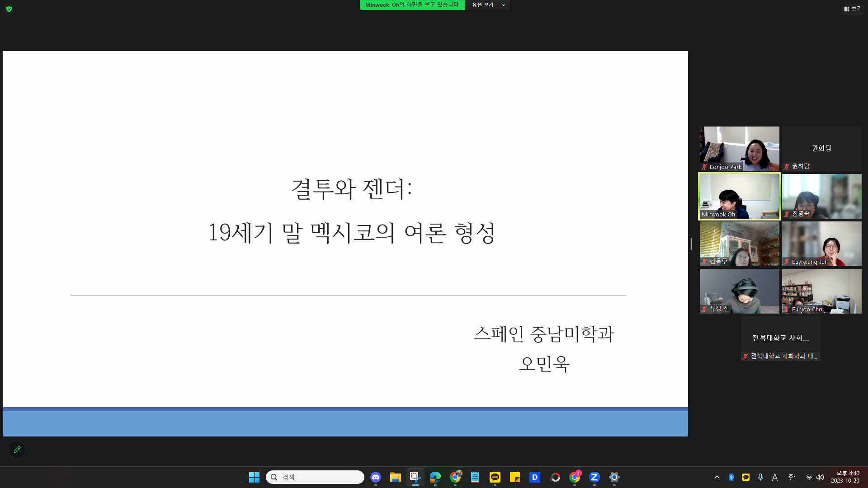The height and width of the screenshot is (488, 868).
Task: Launch KakaoTalk from the taskbar
Action: pyautogui.click(x=495, y=477)
